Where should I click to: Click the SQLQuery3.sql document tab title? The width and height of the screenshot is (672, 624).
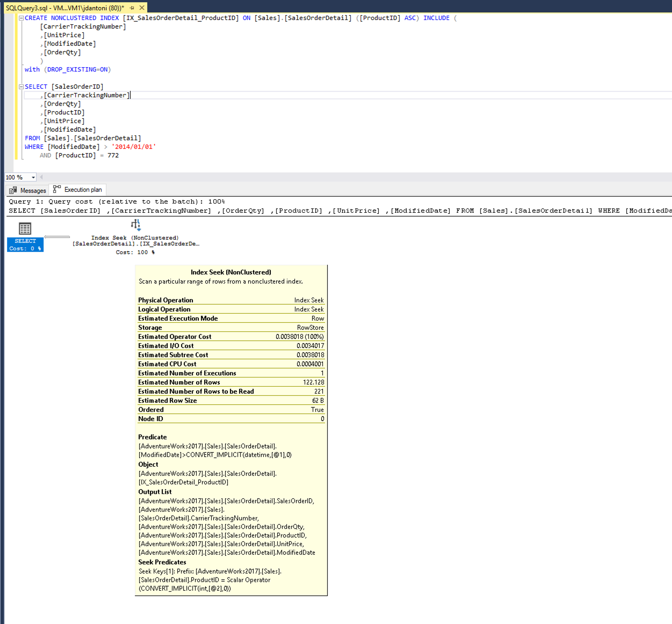click(65, 8)
